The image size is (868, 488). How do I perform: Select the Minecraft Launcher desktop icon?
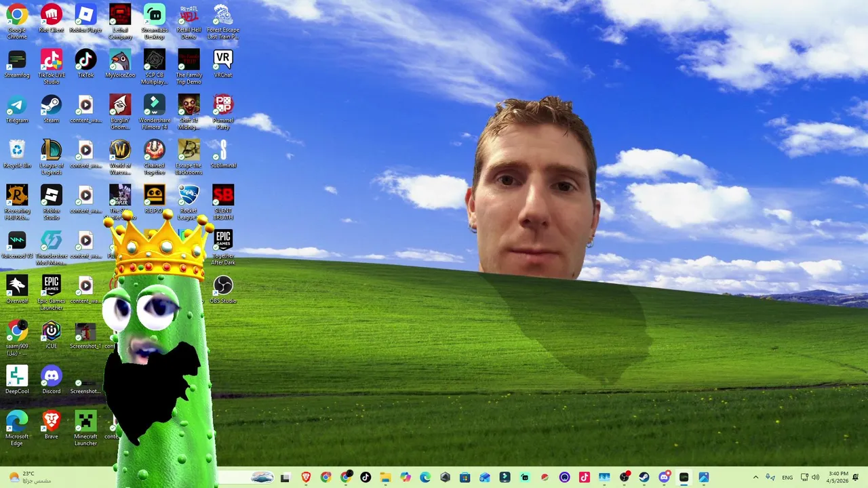85,428
